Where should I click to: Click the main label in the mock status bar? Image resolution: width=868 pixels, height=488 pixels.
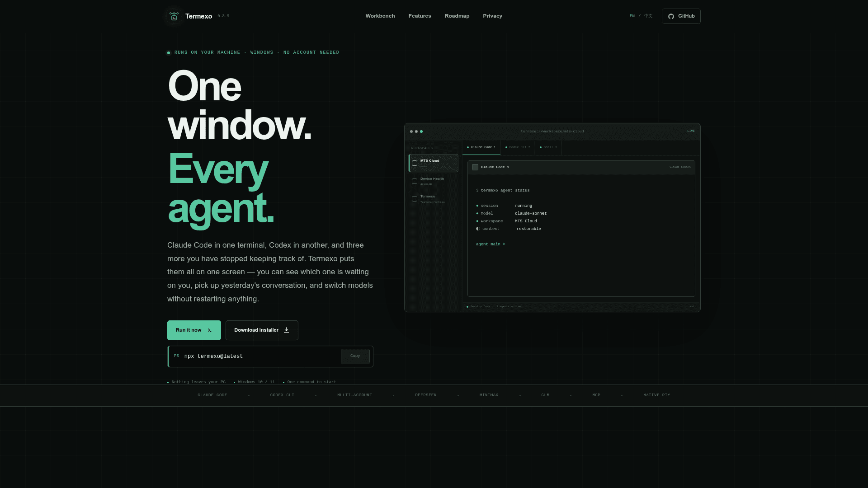pyautogui.click(x=693, y=307)
